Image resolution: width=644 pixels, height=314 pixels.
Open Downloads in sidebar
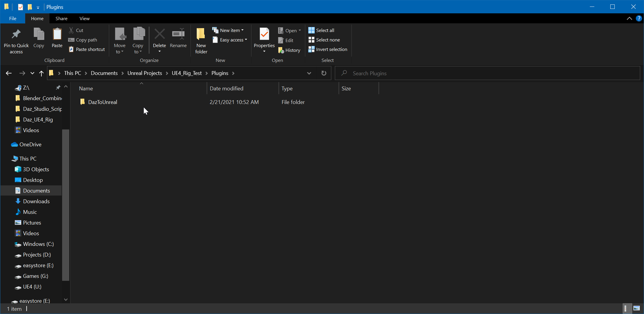32,201
